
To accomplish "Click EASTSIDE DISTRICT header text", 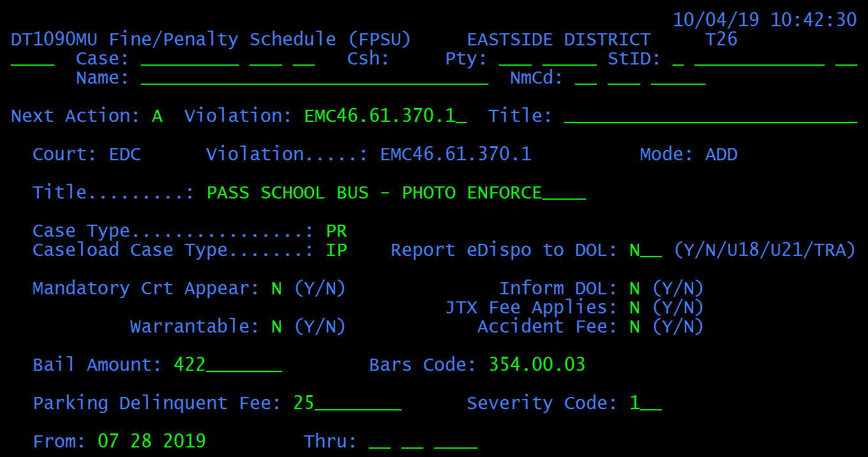I will [x=558, y=40].
